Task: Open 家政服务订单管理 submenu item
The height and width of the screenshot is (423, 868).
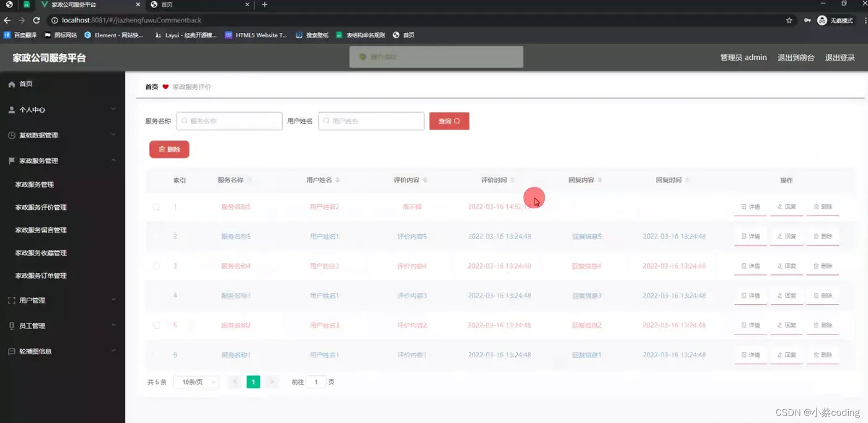Action: tap(41, 276)
